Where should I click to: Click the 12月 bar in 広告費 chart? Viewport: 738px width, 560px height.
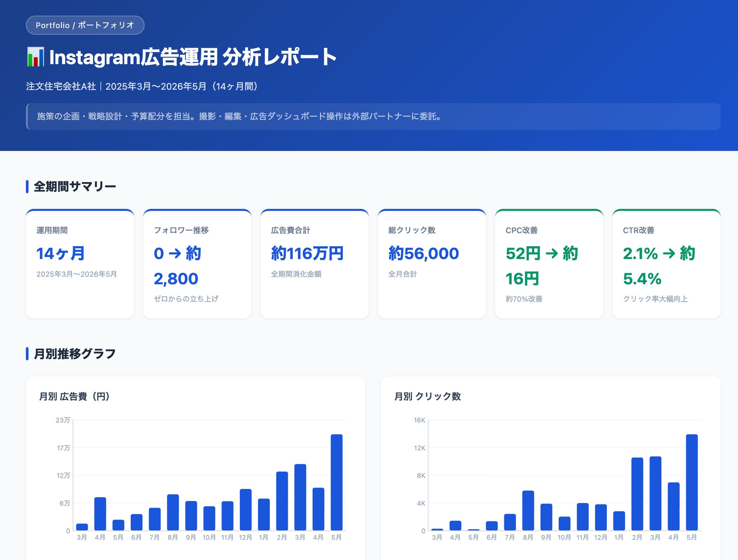click(x=246, y=510)
